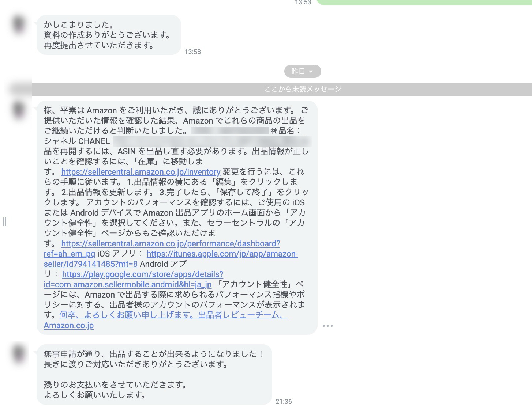Image resolution: width=532 pixels, height=413 pixels.
Task: Click the avatar beside the かしこまりました message
Action: 18,25
